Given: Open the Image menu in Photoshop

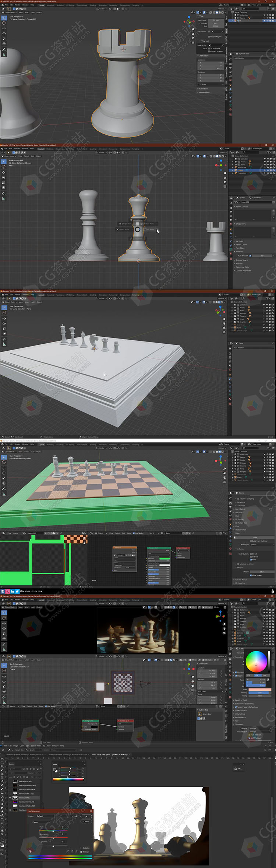Looking at the screenshot, I should coord(15,746).
